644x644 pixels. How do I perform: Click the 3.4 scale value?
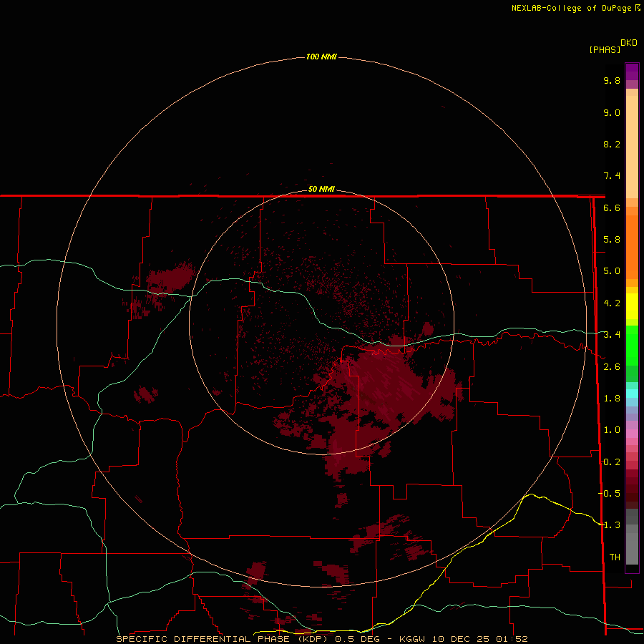click(612, 335)
